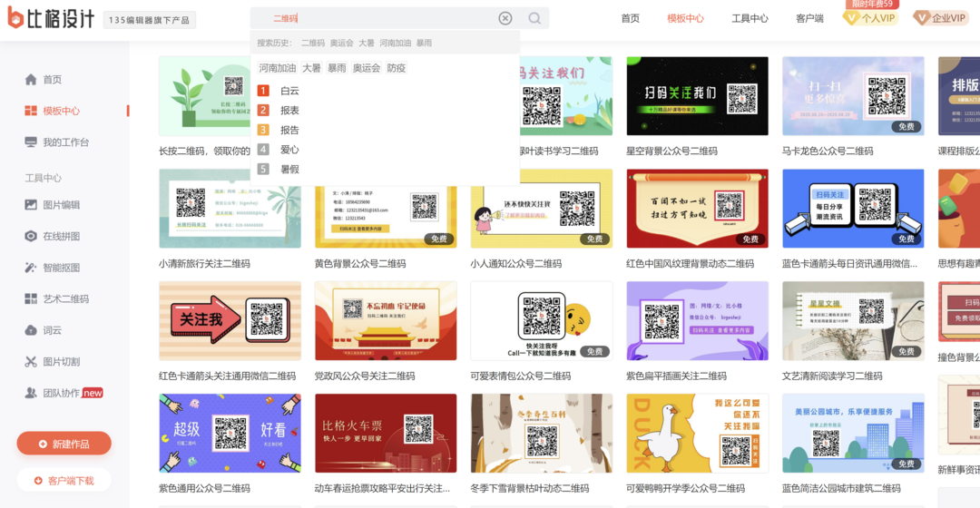The image size is (980, 508).
Task: Open 智能抠图 smart cutout tool
Action: pyautogui.click(x=61, y=268)
